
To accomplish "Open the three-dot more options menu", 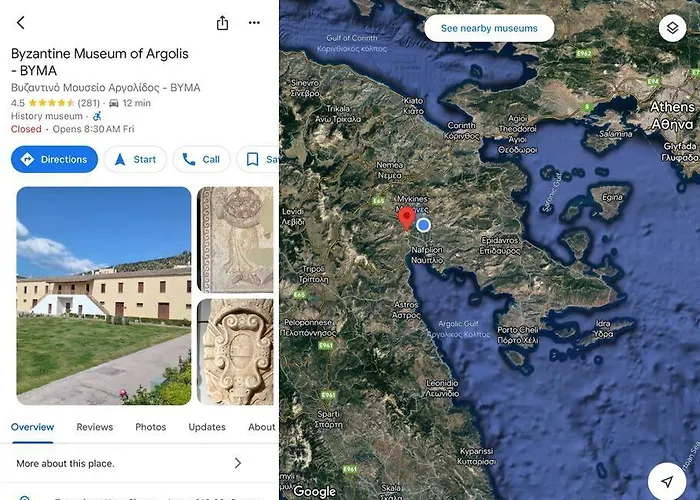I will point(254,22).
